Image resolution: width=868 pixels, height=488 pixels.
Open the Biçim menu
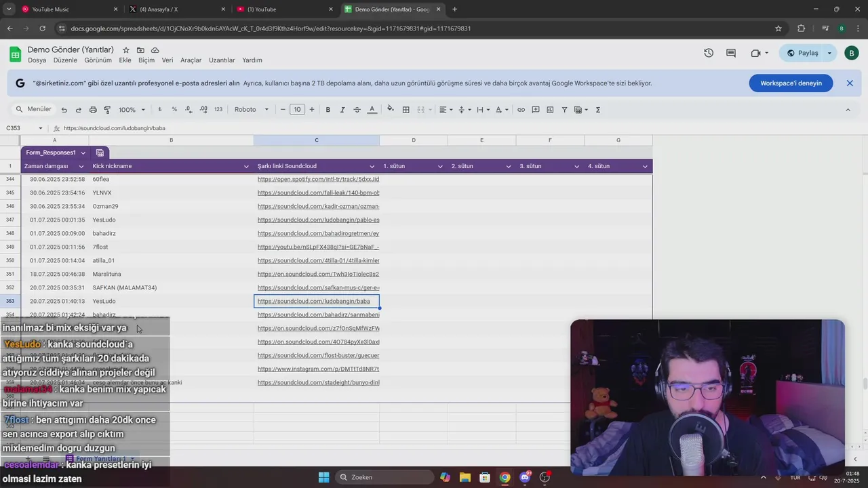146,60
